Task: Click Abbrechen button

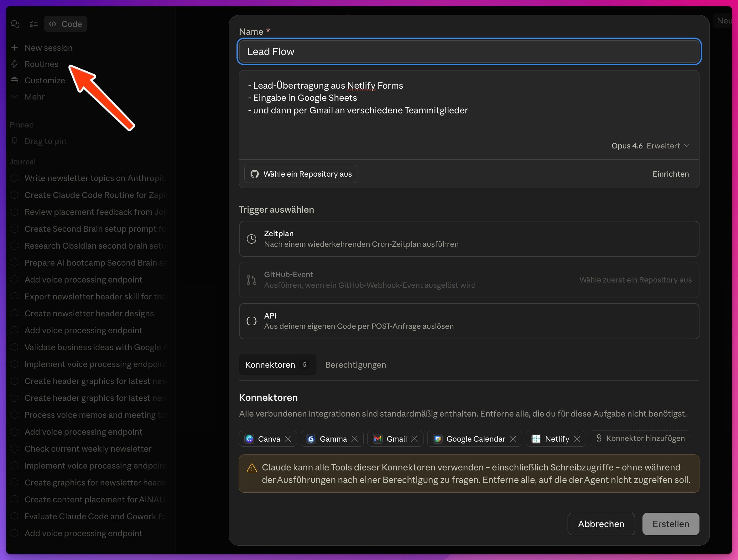Action: click(601, 524)
